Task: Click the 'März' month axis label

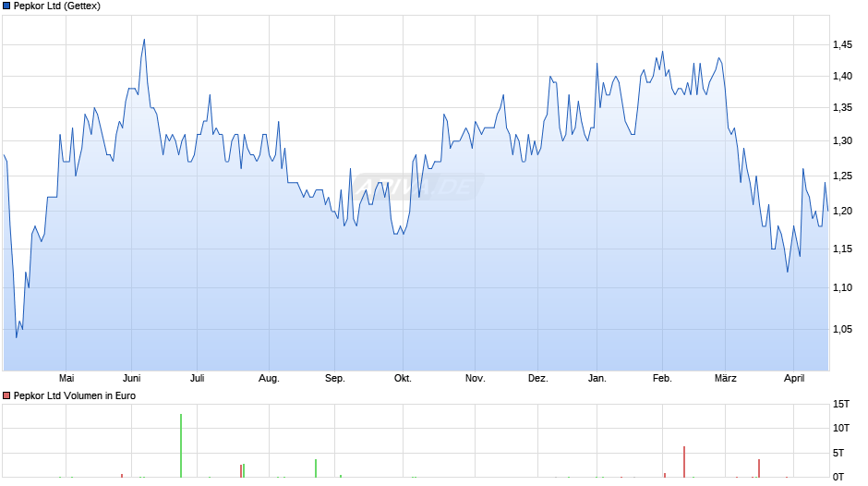Action: (x=725, y=378)
